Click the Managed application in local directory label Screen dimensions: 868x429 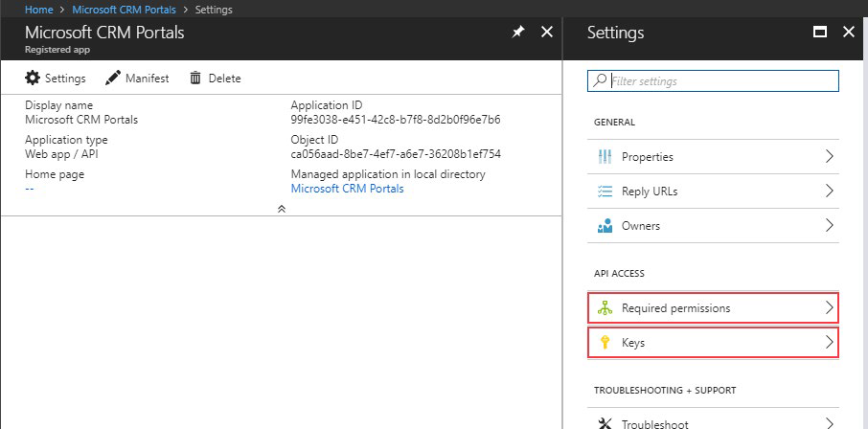(x=388, y=174)
